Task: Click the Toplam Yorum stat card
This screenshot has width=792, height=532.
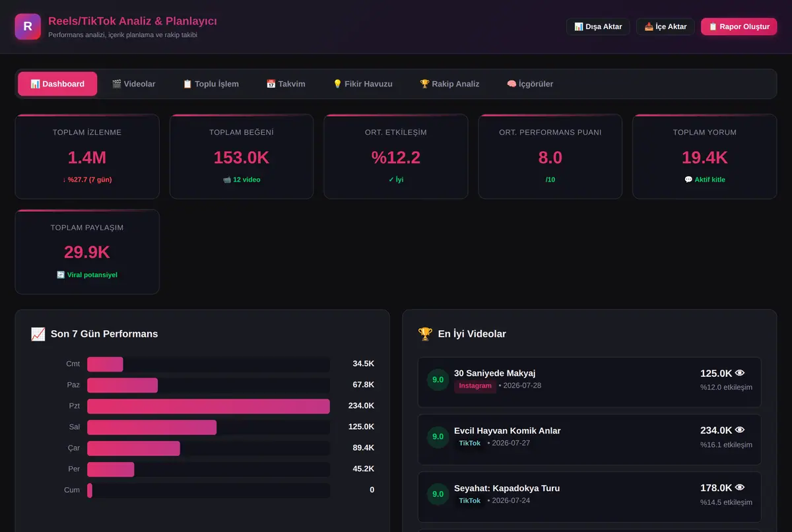Action: click(x=705, y=156)
